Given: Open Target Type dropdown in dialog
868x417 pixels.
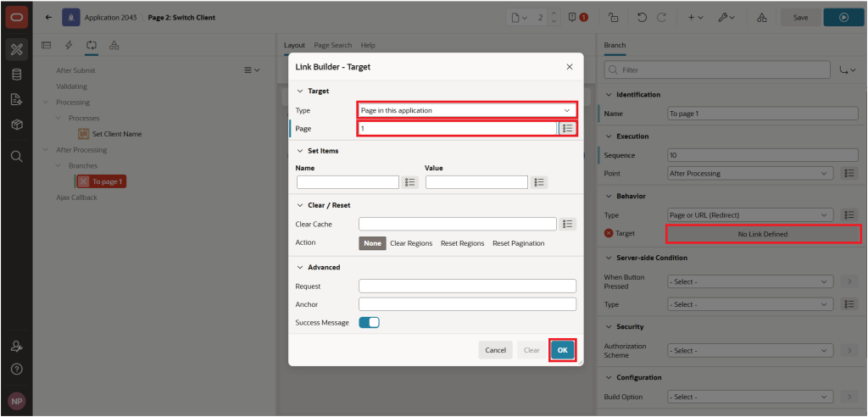Looking at the screenshot, I should 467,110.
